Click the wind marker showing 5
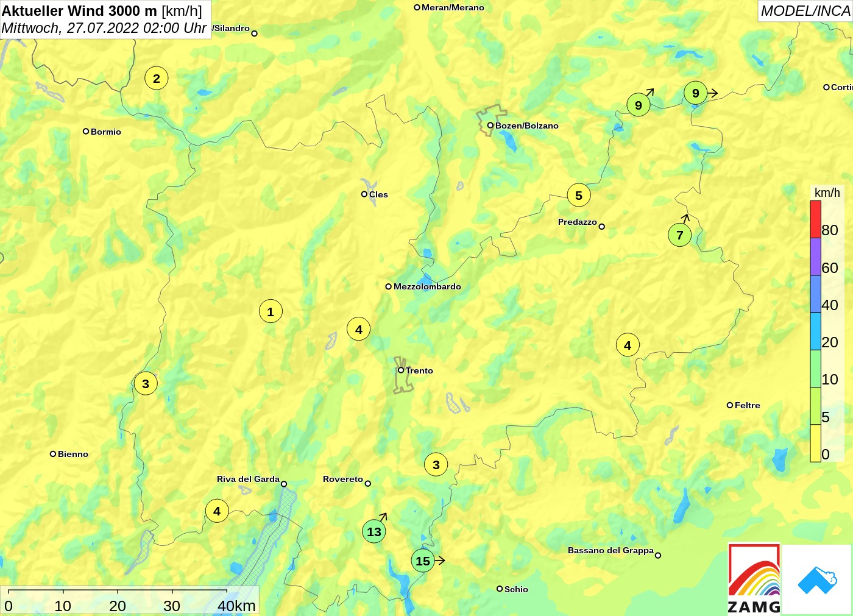 pyautogui.click(x=579, y=195)
